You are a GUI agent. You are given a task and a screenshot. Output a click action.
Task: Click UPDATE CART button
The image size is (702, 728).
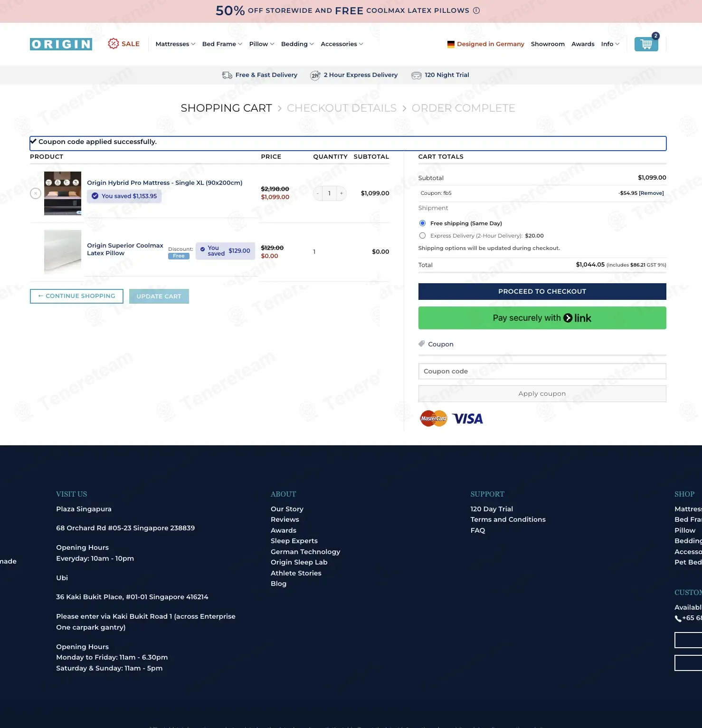click(159, 296)
